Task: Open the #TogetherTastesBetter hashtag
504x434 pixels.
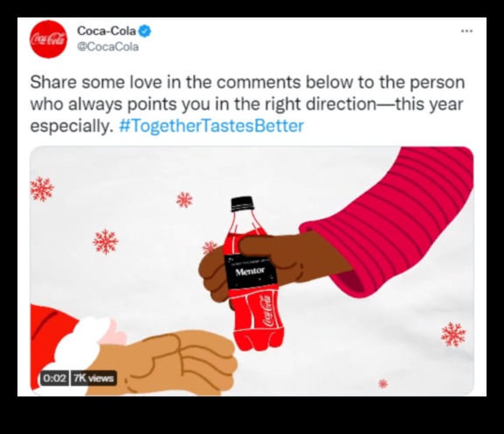Action: point(211,126)
